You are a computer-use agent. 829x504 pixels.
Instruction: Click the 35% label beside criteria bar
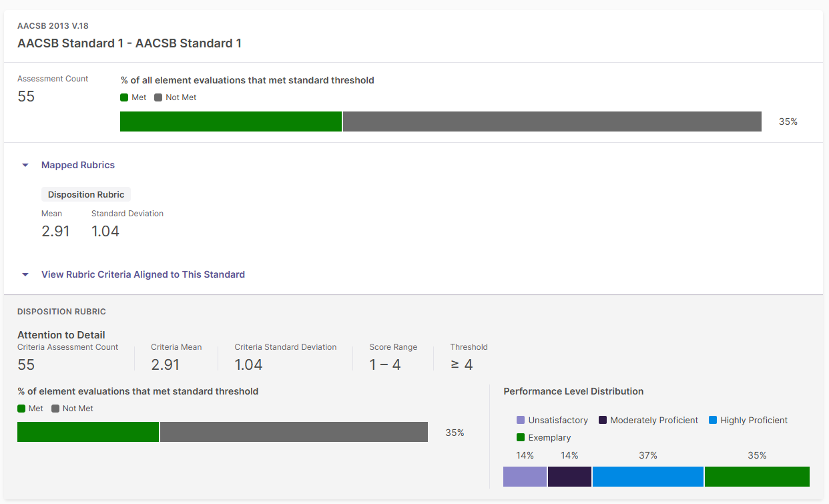click(455, 433)
